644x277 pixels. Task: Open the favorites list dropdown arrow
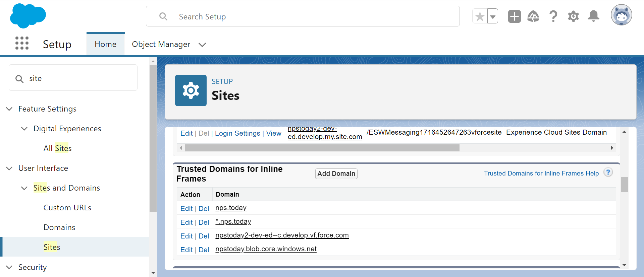[x=493, y=16]
